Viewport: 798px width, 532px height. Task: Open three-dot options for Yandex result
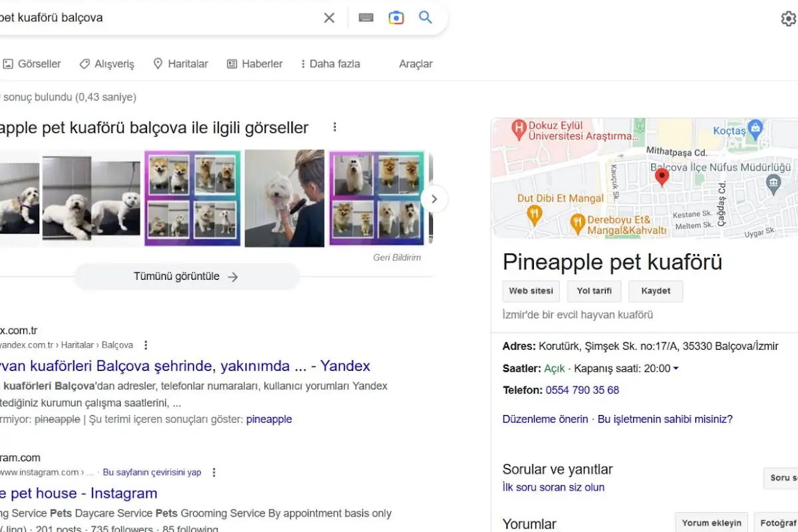(x=146, y=345)
